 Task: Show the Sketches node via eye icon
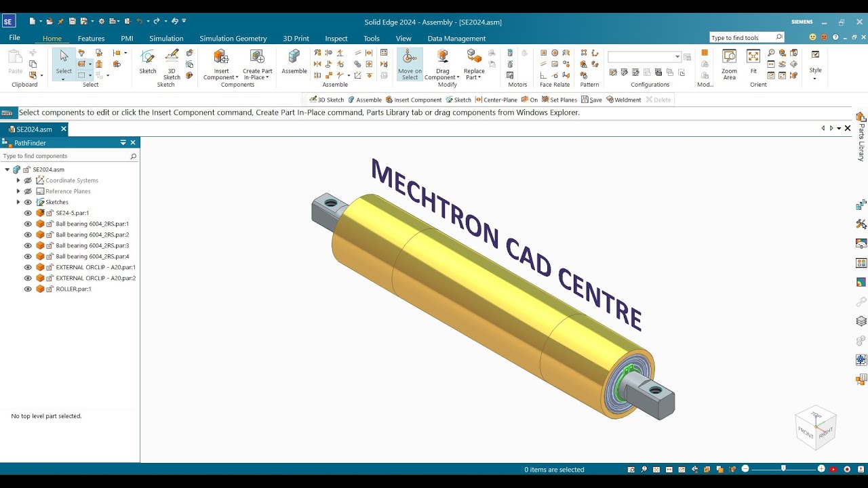click(28, 202)
